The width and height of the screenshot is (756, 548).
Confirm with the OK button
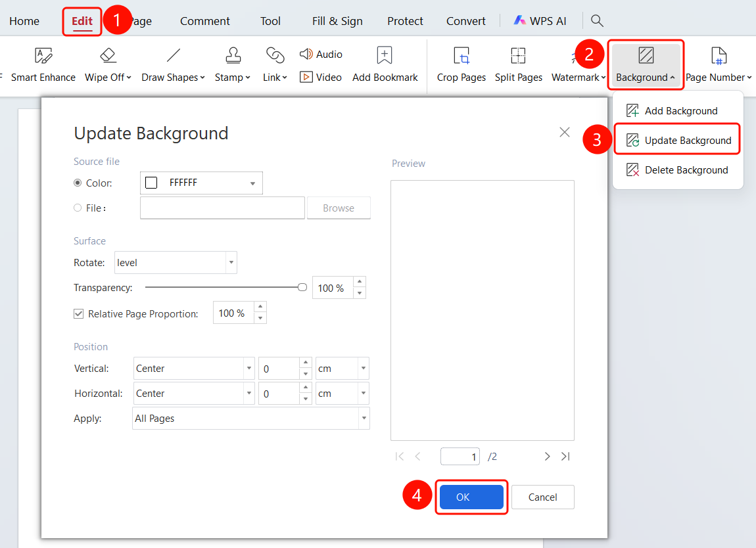pyautogui.click(x=471, y=497)
